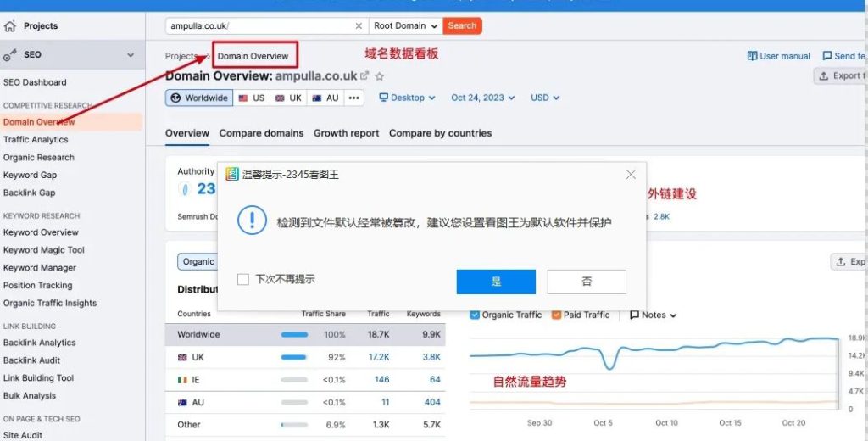Select the AU database toggle
Viewport: 868px width, 441px height.
tap(325, 98)
